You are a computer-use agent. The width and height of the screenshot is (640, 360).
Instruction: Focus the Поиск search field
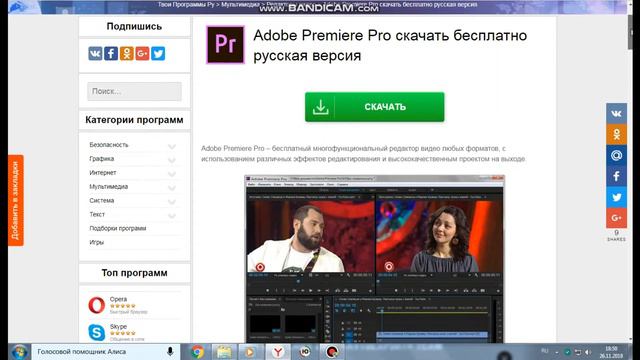pyautogui.click(x=134, y=91)
